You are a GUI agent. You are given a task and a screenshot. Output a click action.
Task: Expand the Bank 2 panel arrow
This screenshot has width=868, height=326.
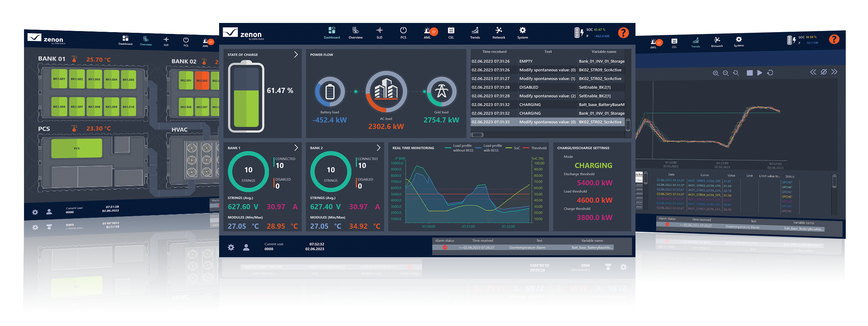pyautogui.click(x=378, y=148)
